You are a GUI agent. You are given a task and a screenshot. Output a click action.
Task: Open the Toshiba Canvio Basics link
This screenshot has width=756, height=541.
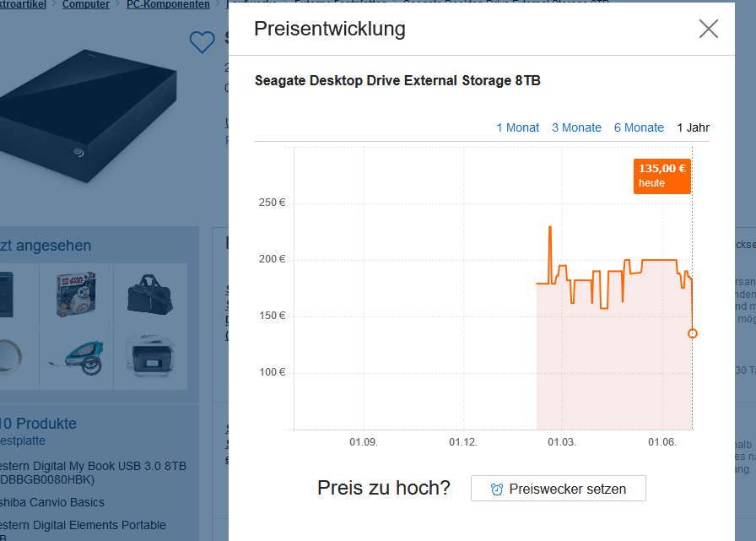point(52,502)
